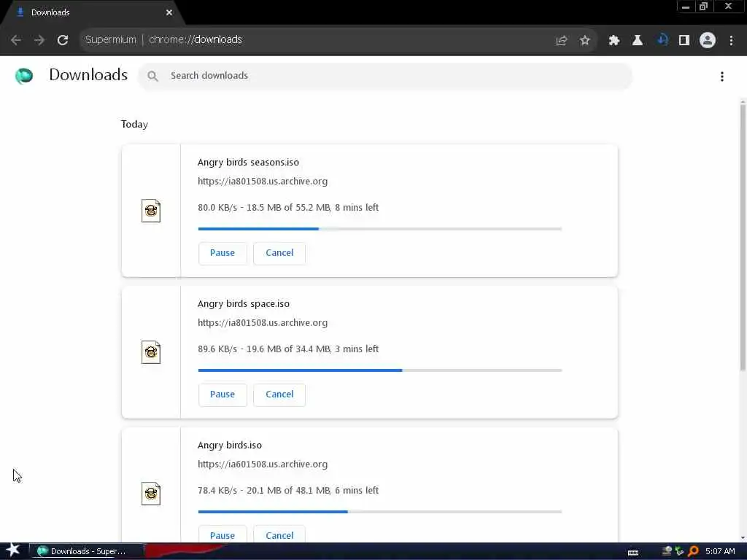Click the green arrows tray icon
Image resolution: width=747 pixels, height=560 pixels.
coord(680,551)
